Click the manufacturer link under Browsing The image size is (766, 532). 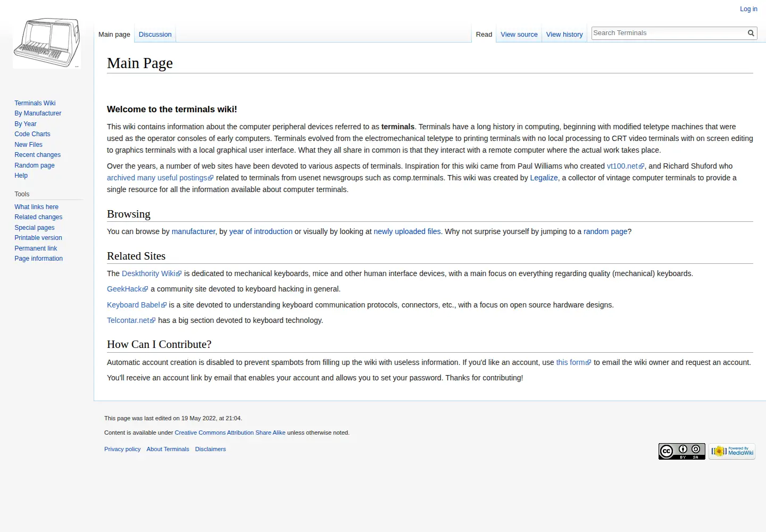pyautogui.click(x=193, y=231)
